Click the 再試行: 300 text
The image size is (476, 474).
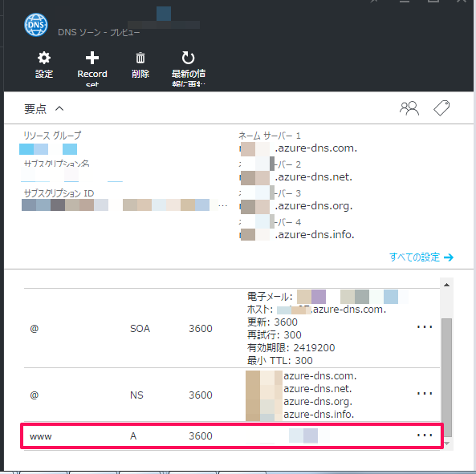(x=275, y=334)
